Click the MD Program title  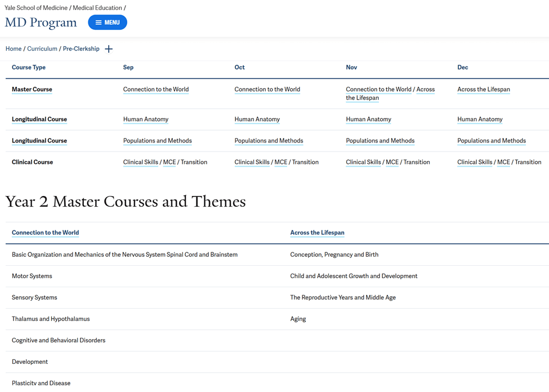(41, 23)
